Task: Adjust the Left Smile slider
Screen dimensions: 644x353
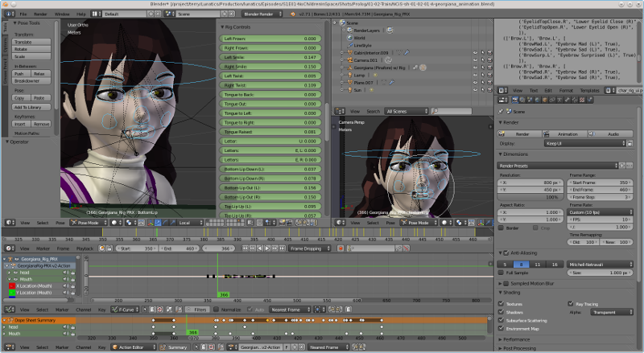Action: pyautogui.click(x=269, y=57)
